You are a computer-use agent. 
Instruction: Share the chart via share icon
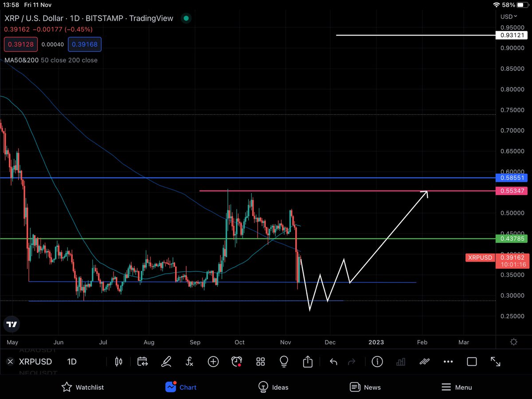[x=308, y=362]
